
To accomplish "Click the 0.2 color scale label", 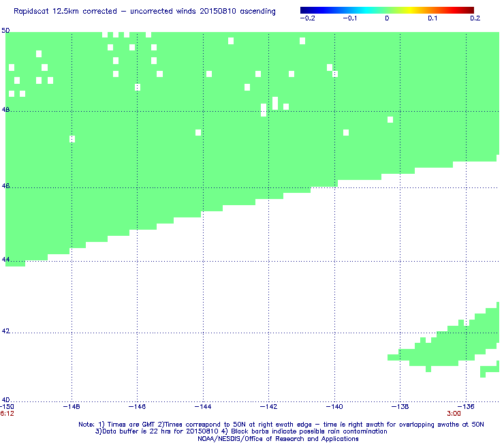I will [x=475, y=18].
